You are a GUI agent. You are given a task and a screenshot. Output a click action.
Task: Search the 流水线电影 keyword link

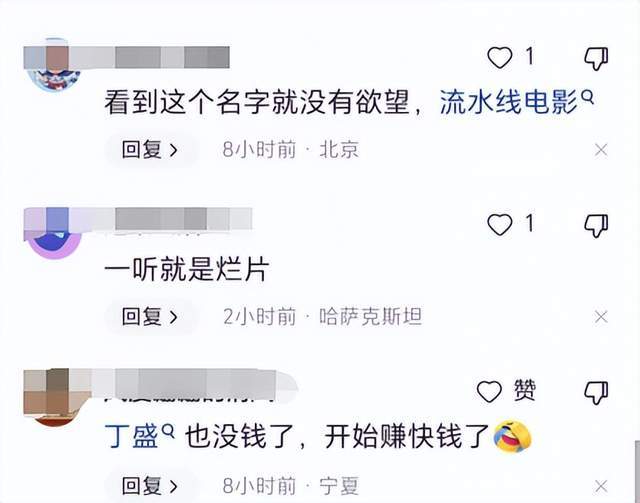516,102
